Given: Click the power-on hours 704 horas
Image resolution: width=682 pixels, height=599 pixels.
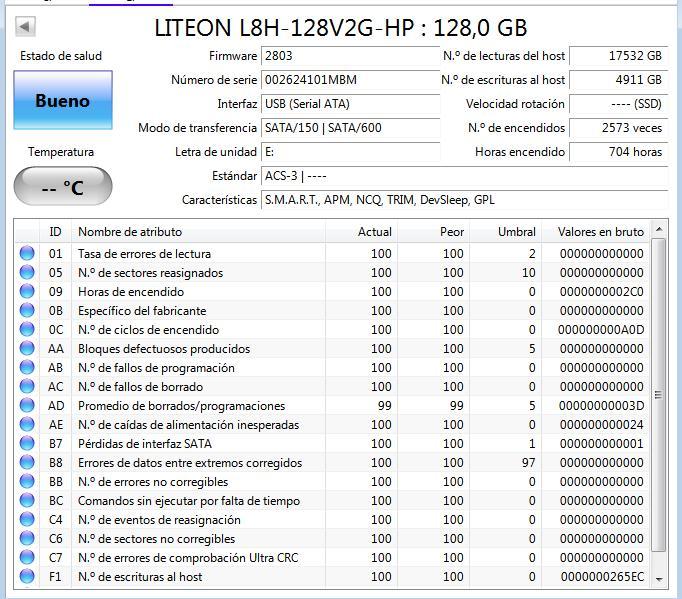Looking at the screenshot, I should tap(618, 152).
